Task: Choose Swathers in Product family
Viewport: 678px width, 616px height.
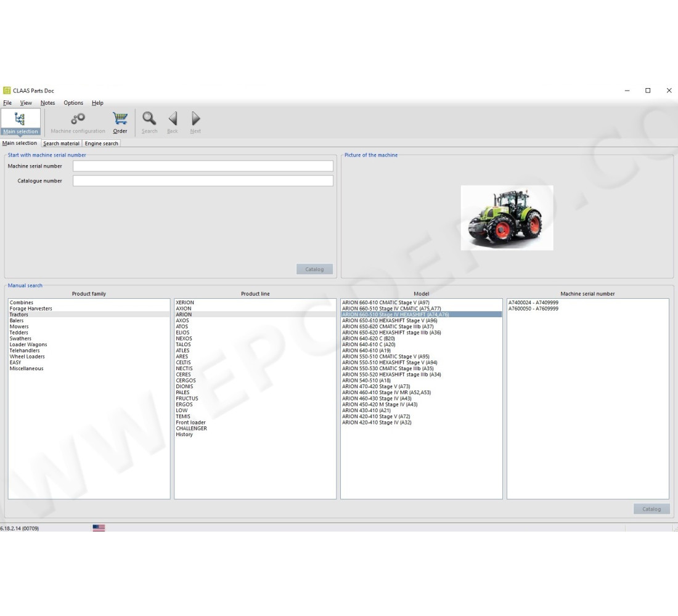Action: tap(89, 339)
